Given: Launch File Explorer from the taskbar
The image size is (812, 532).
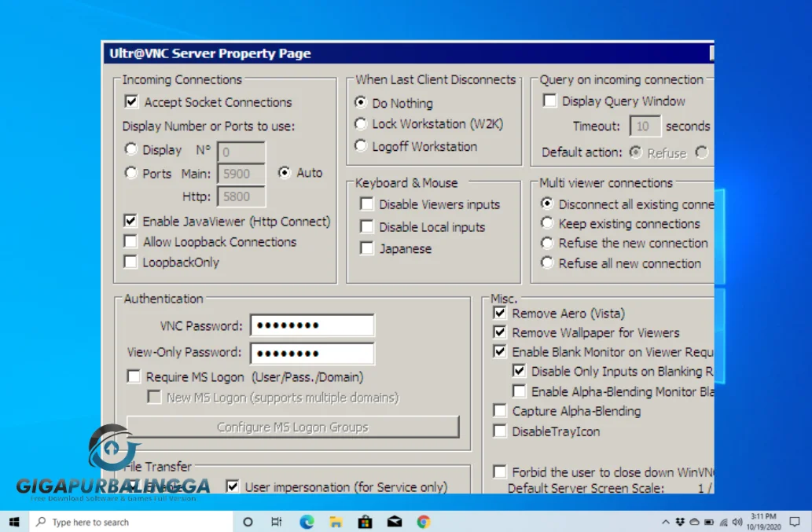Looking at the screenshot, I should 336,521.
